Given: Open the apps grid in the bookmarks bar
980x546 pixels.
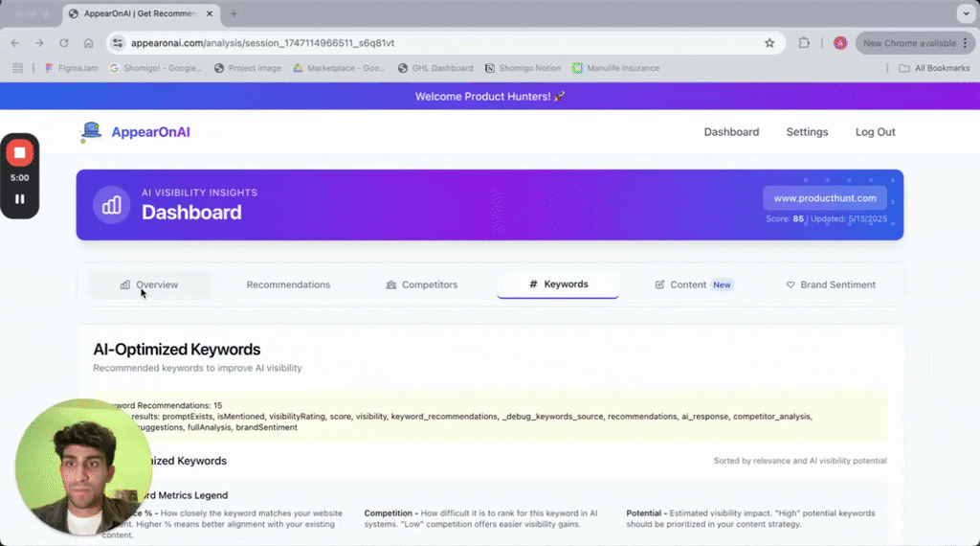Looking at the screenshot, I should click(17, 68).
